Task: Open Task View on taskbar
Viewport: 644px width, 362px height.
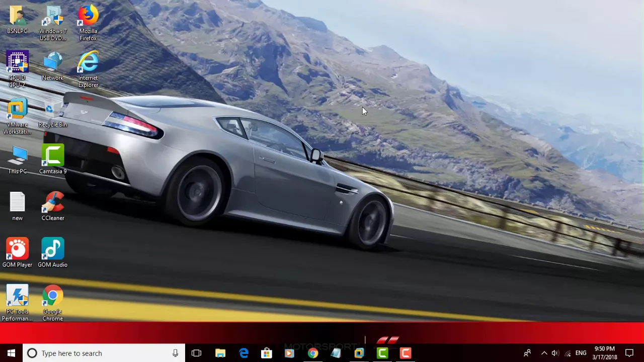Action: 196,353
